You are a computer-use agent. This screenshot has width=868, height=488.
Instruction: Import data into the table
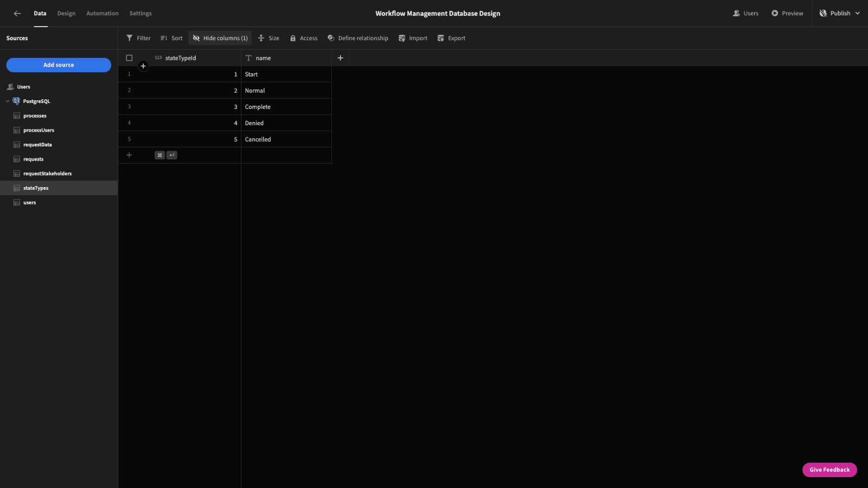click(x=413, y=38)
